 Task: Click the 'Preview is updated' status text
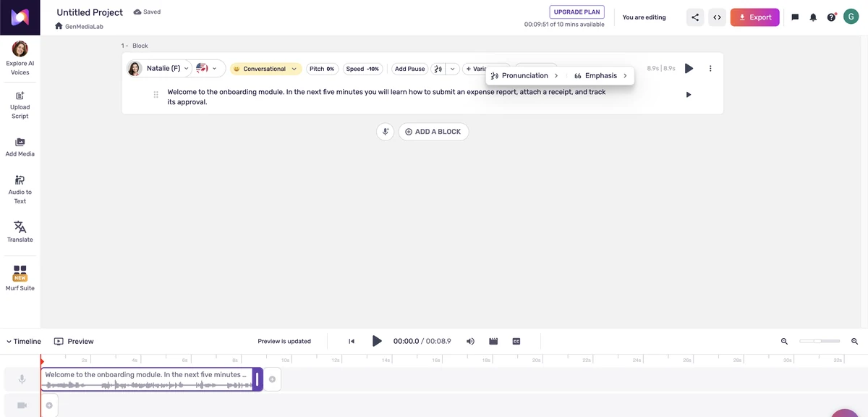pyautogui.click(x=284, y=341)
